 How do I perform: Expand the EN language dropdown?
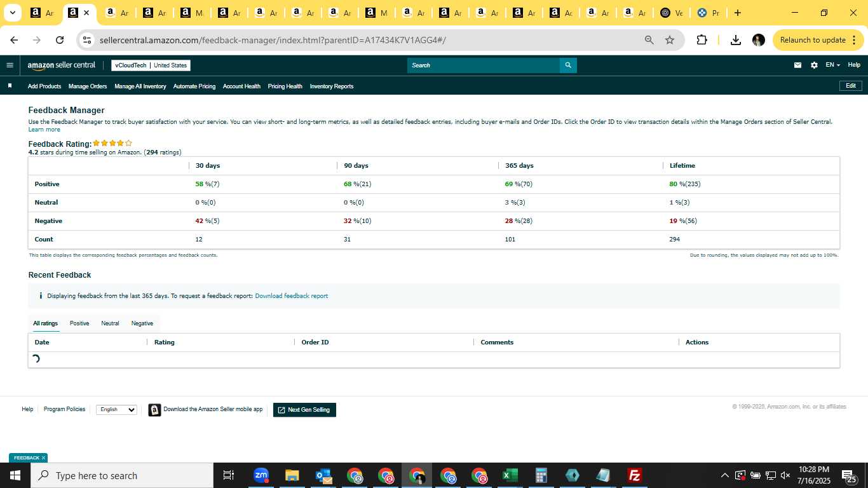pos(832,65)
